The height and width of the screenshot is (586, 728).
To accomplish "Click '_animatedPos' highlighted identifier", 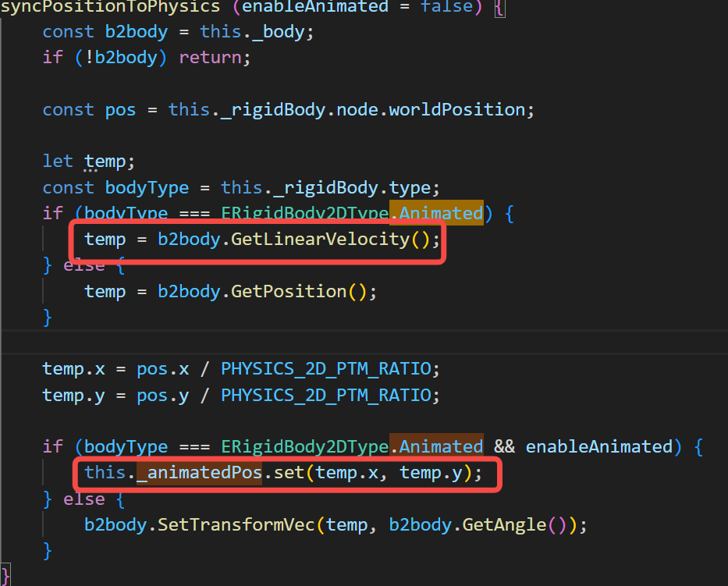I will coord(200,473).
